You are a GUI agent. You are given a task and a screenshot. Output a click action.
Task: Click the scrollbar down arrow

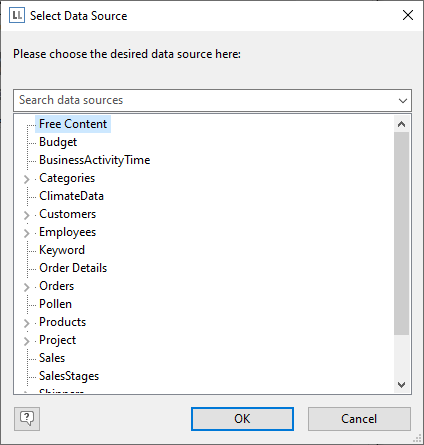coord(402,385)
